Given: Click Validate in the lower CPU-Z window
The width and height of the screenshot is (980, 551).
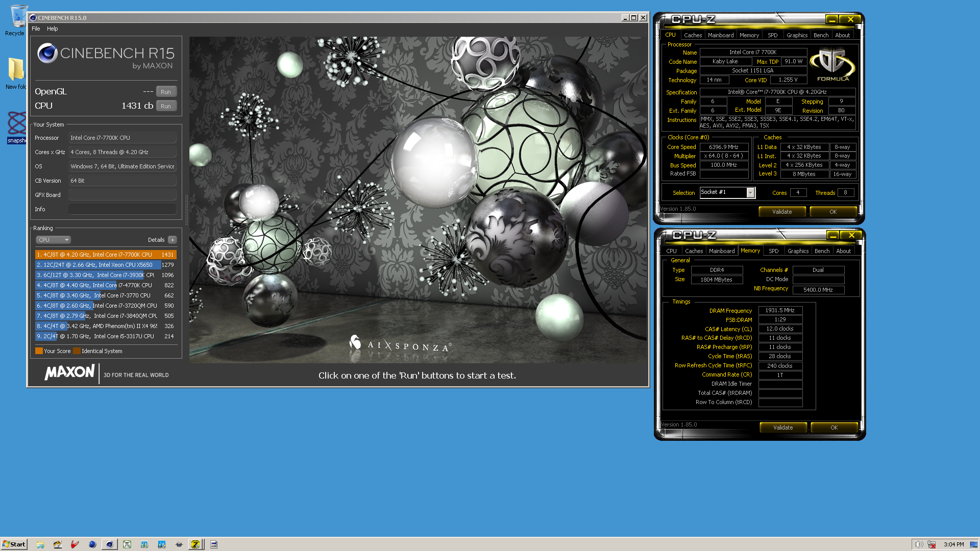Looking at the screenshot, I should pos(783,428).
